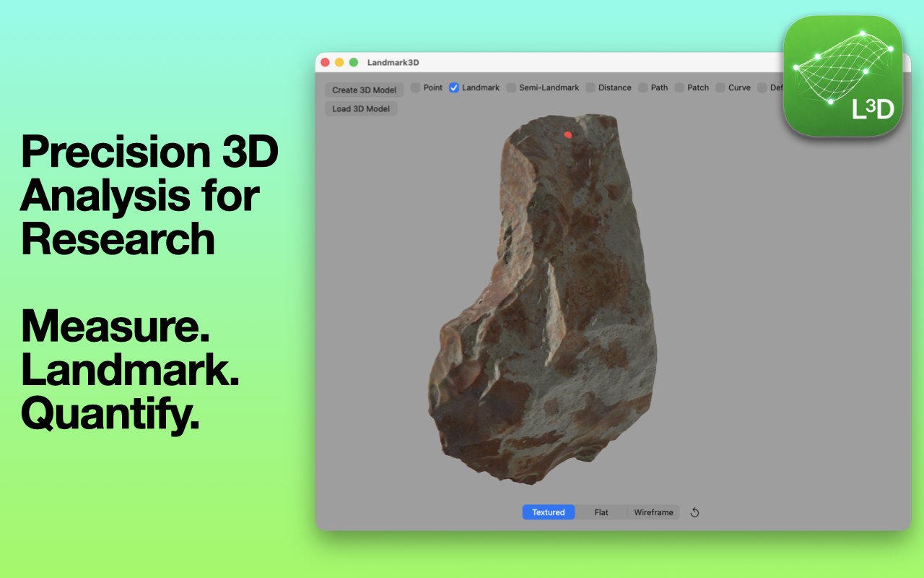
Task: Open a file with Load 3D Model
Action: [361, 109]
